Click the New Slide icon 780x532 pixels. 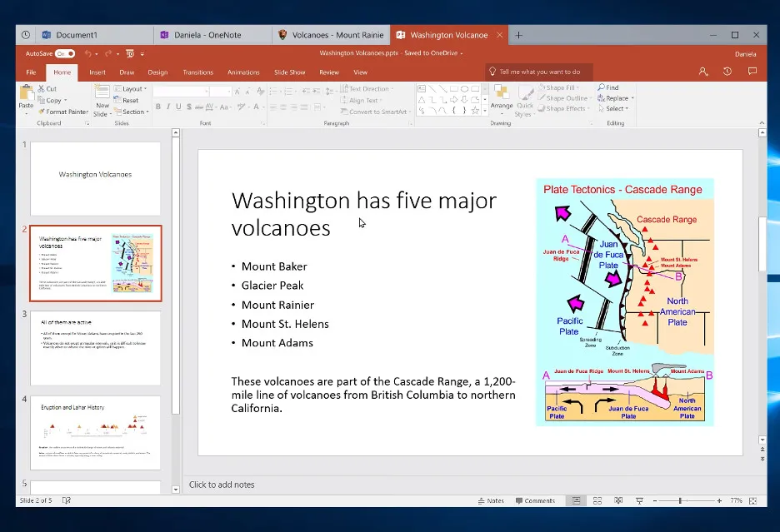coord(102,92)
